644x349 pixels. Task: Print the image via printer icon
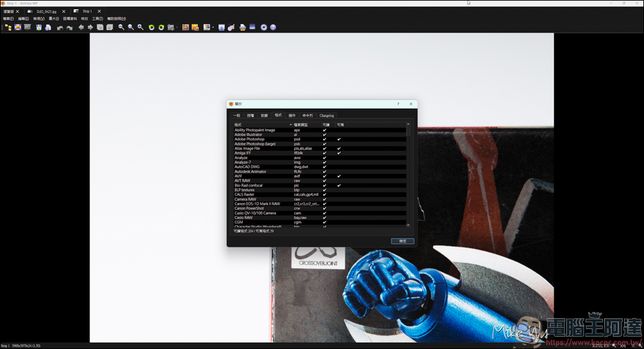243,28
